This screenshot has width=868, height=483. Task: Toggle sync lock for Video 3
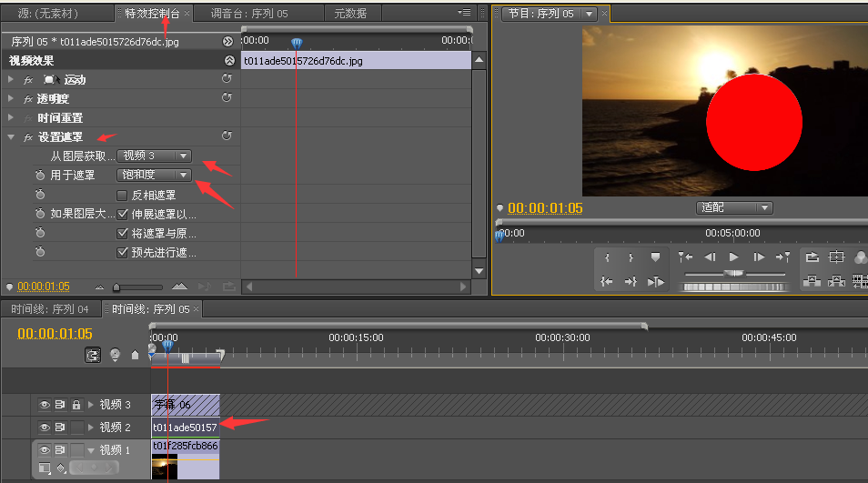(x=60, y=405)
